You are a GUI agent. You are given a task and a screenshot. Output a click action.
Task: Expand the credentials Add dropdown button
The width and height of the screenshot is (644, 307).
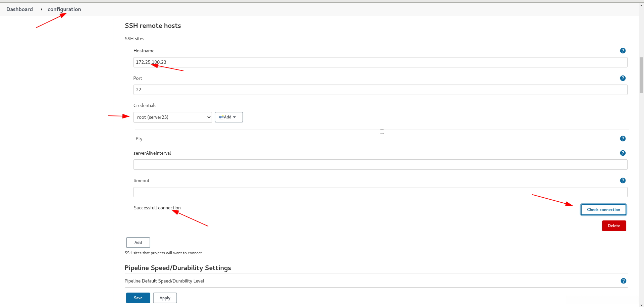229,117
